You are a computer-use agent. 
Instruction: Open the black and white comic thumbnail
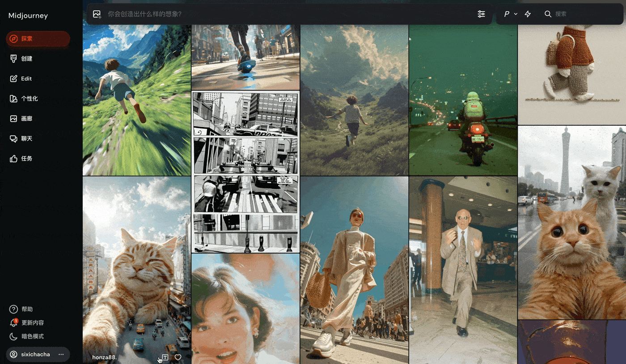[x=245, y=172]
